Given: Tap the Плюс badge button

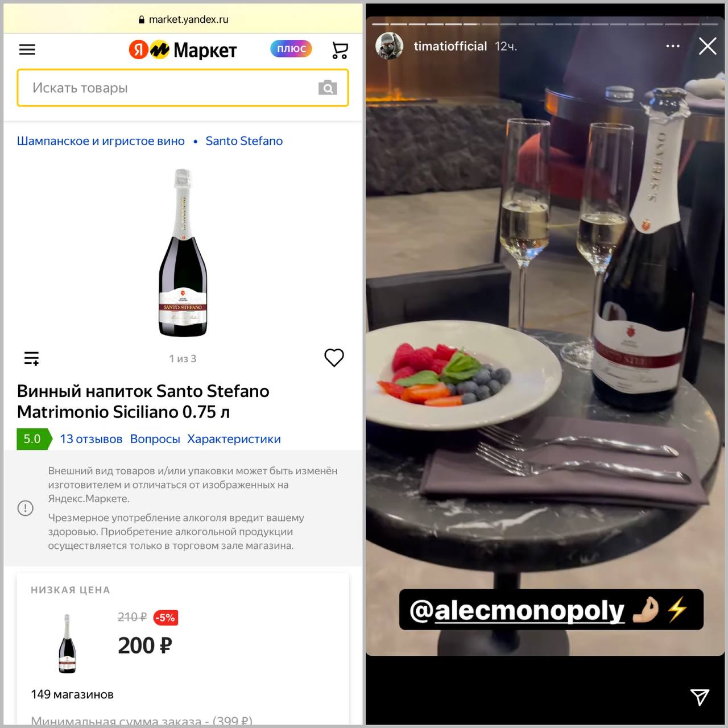Looking at the screenshot, I should click(x=291, y=49).
